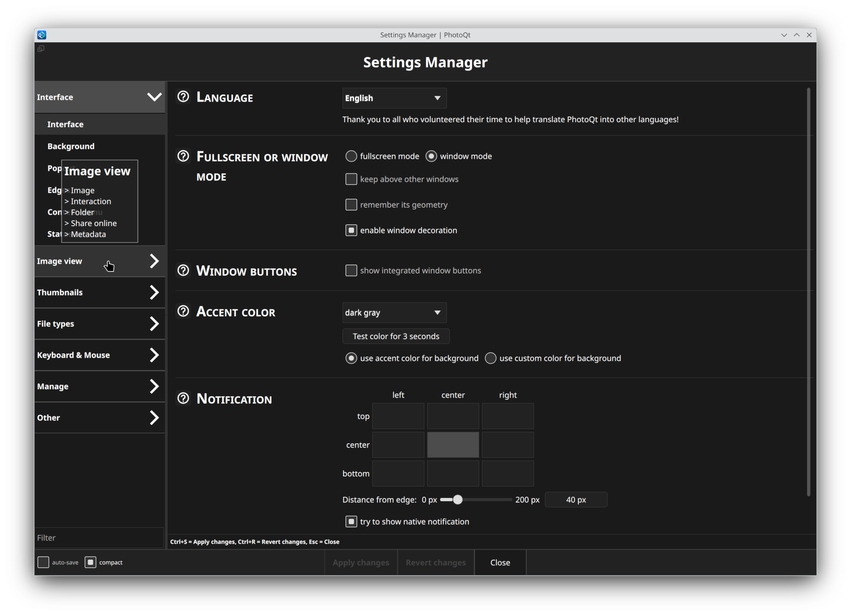Viewport: 851px width, 616px height.
Task: Click the Filter input field
Action: (99, 538)
